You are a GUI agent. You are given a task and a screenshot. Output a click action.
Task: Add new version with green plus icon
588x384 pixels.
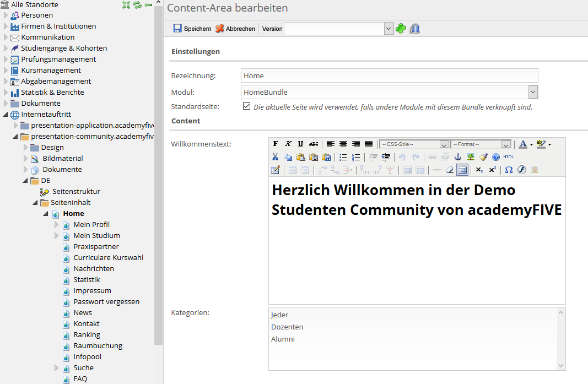(401, 29)
